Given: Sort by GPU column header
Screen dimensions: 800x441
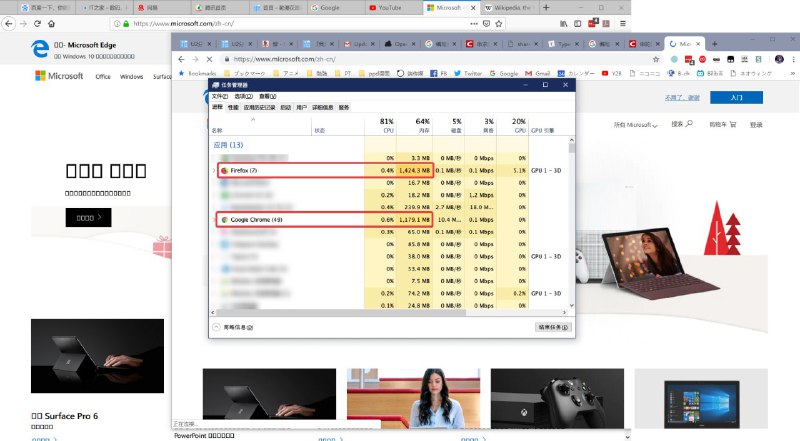Looking at the screenshot, I should click(x=513, y=126).
